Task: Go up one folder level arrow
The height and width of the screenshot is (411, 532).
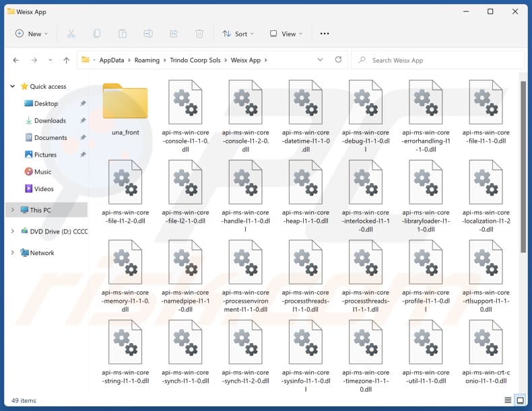Action: point(66,61)
